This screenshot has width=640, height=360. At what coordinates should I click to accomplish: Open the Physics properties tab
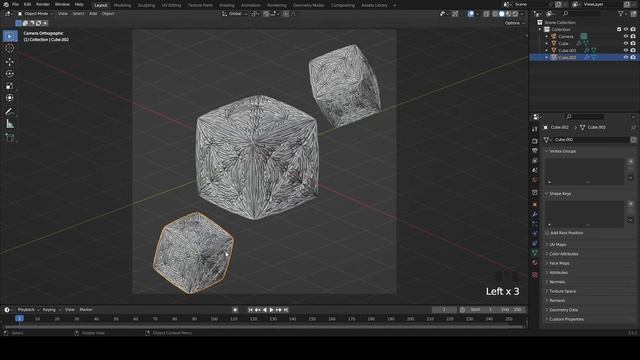point(535,233)
